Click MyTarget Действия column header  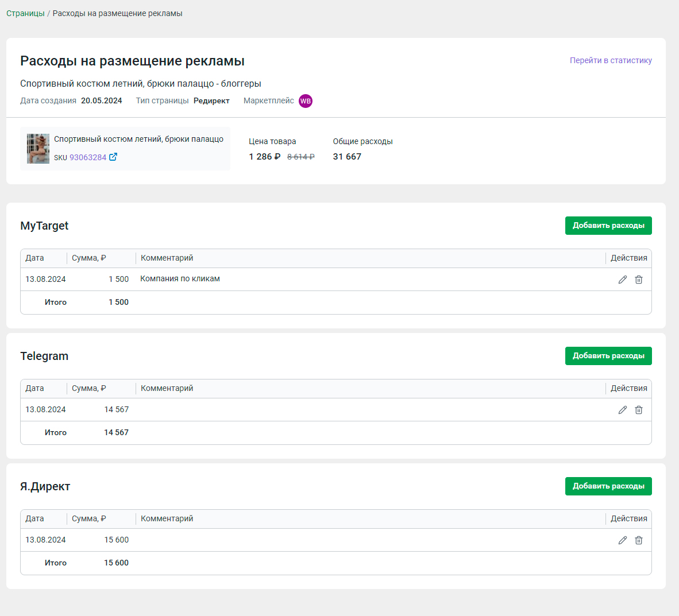tap(629, 258)
